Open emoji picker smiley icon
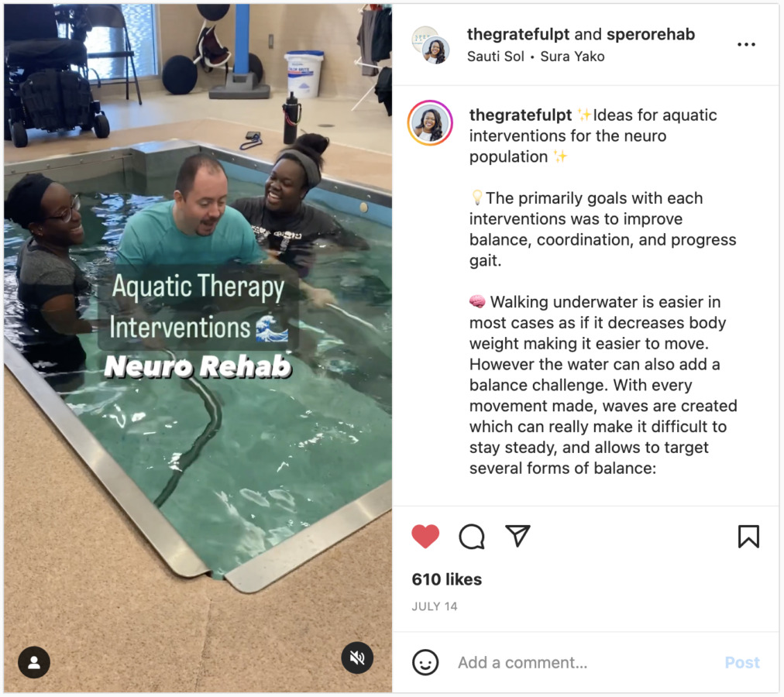 coord(425,662)
